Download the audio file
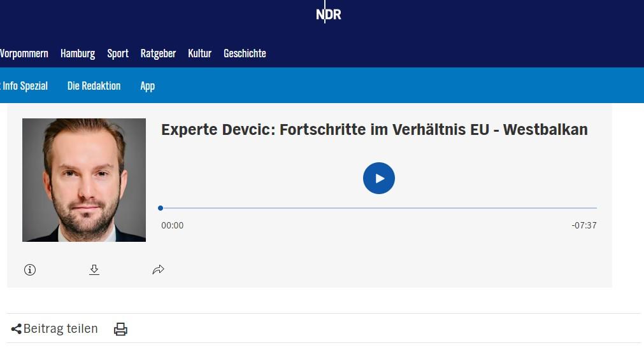The image size is (644, 350). 94,270
